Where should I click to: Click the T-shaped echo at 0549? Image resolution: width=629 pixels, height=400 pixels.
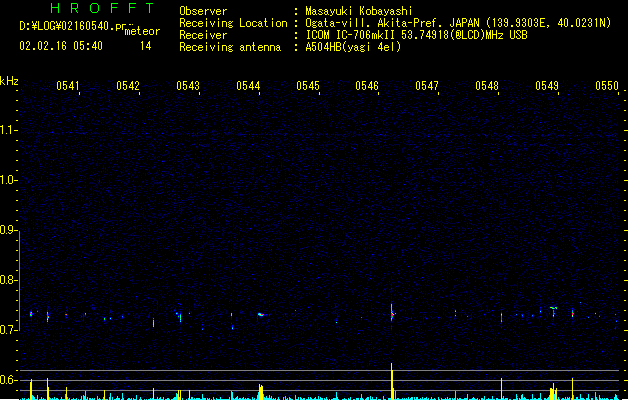(x=553, y=311)
